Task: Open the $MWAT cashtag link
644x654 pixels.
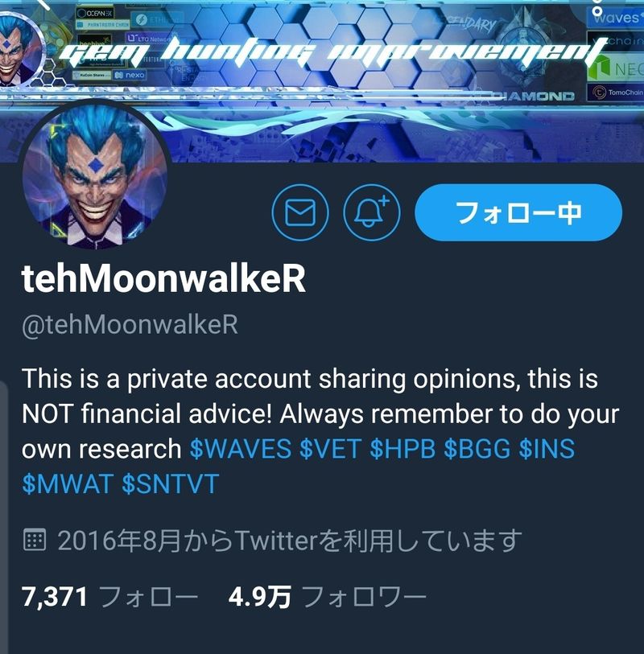Action: pyautogui.click(x=68, y=484)
